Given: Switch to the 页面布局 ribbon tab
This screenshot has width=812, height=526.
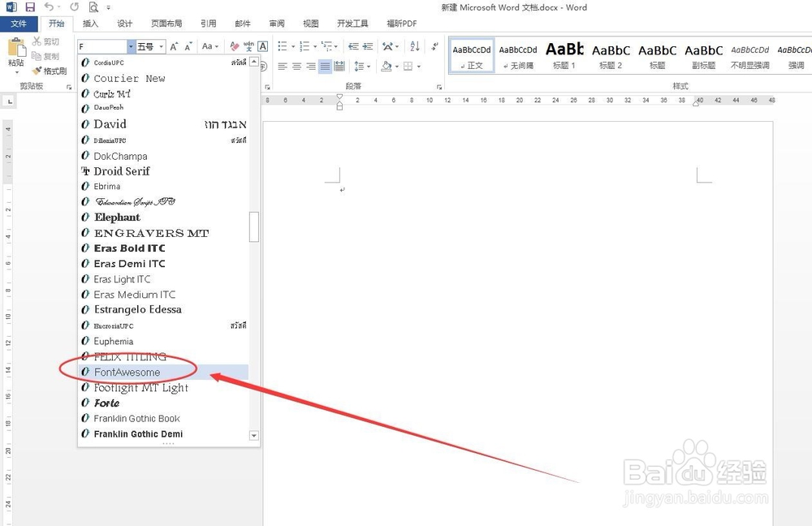Looking at the screenshot, I should coord(166,24).
